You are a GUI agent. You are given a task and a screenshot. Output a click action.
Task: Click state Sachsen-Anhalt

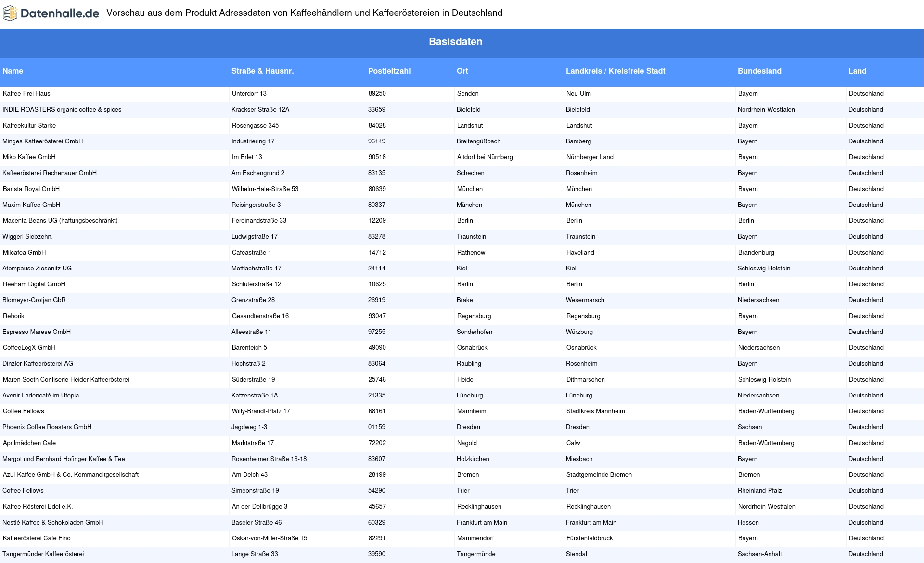pyautogui.click(x=760, y=554)
